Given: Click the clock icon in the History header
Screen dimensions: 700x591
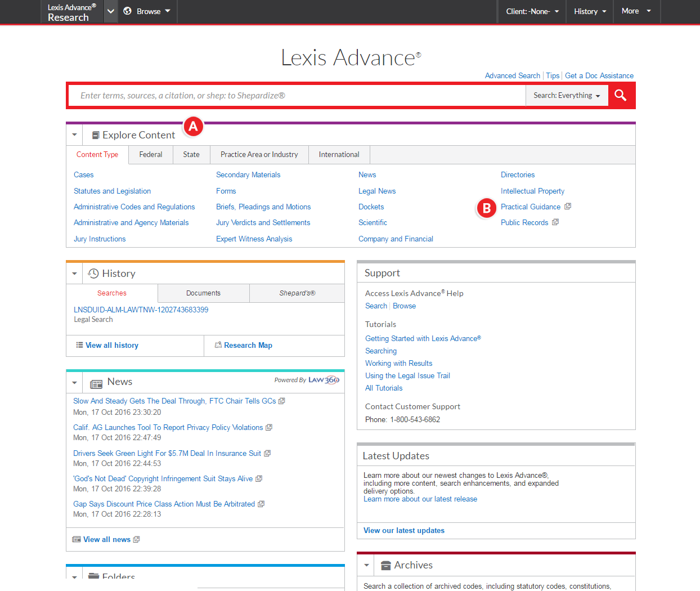Looking at the screenshot, I should 93,274.
